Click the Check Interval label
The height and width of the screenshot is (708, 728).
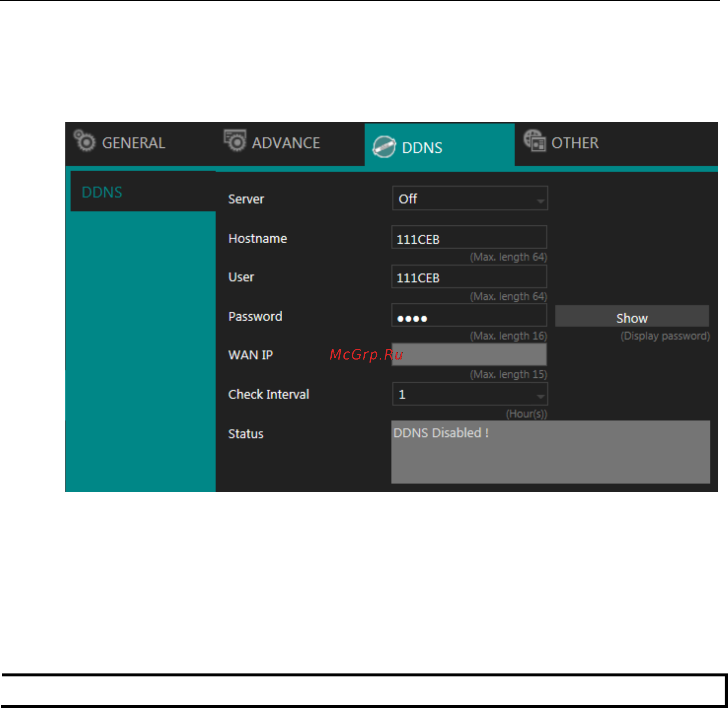point(269,394)
